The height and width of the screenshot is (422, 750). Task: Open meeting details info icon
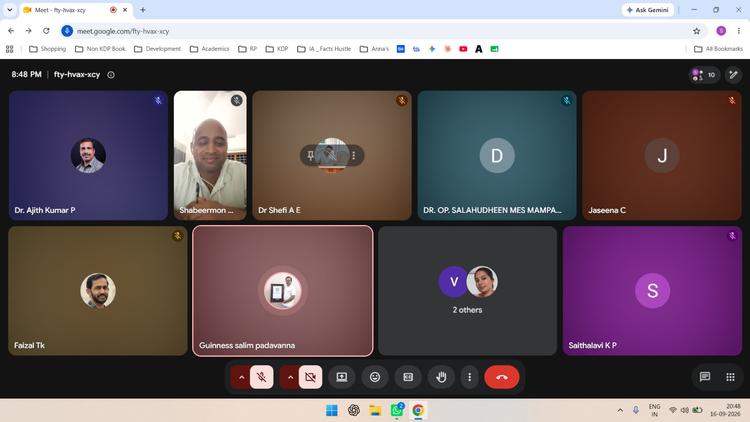[x=111, y=75]
